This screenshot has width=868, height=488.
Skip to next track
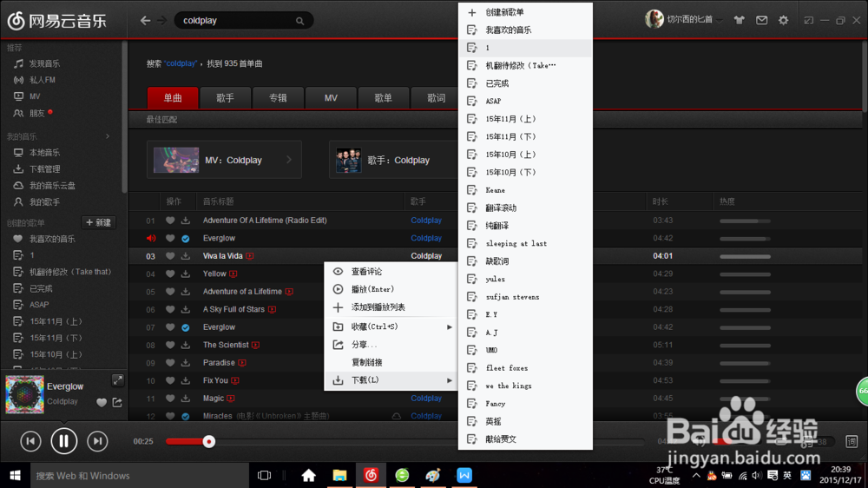point(97,441)
